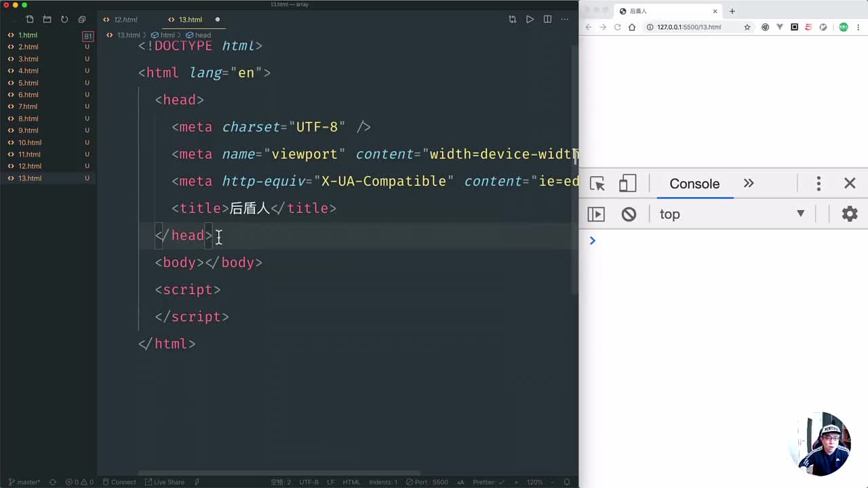Open 5.html in file explorer

click(47, 83)
